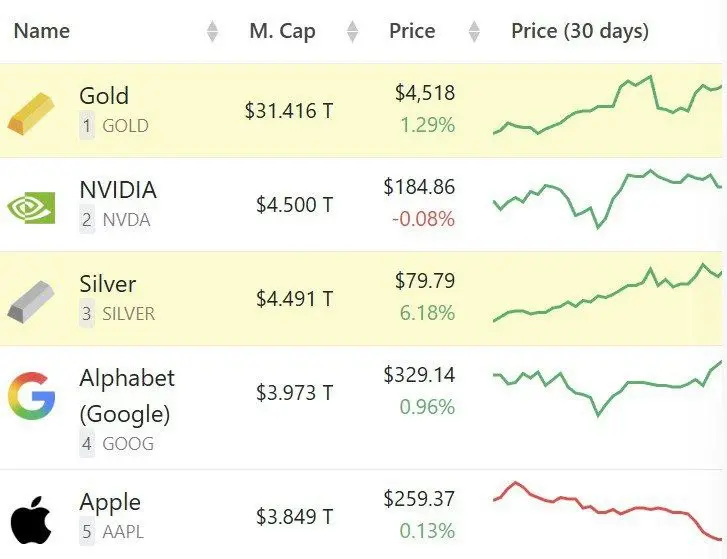727x559 pixels.
Task: Open the Apple company link
Action: (x=110, y=502)
